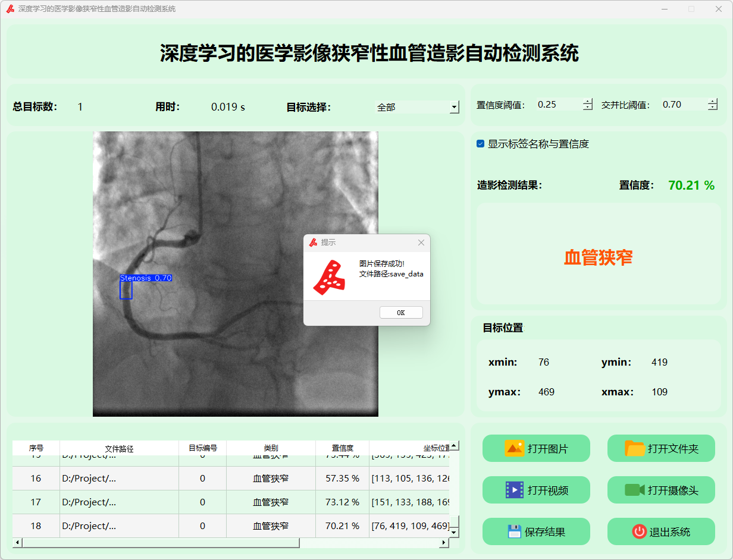Click the floppy disk icon on 保存结果
This screenshot has height=560, width=733.
[514, 531]
